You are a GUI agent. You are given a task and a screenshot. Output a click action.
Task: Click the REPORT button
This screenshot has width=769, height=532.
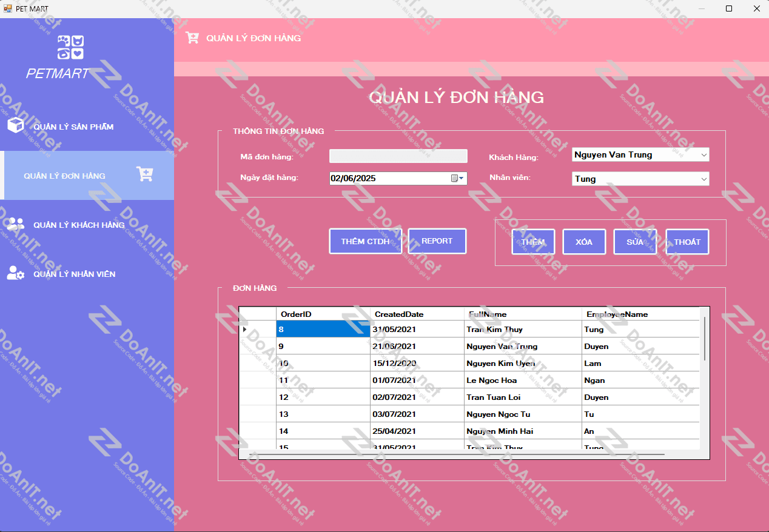pos(437,241)
